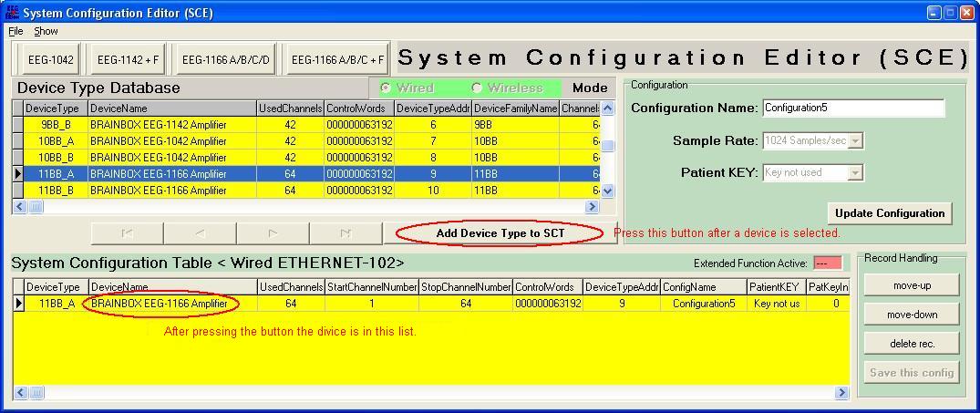Viewport: 980px width, 413px height.
Task: Click StopChannelNumber column header
Action: pos(466,287)
